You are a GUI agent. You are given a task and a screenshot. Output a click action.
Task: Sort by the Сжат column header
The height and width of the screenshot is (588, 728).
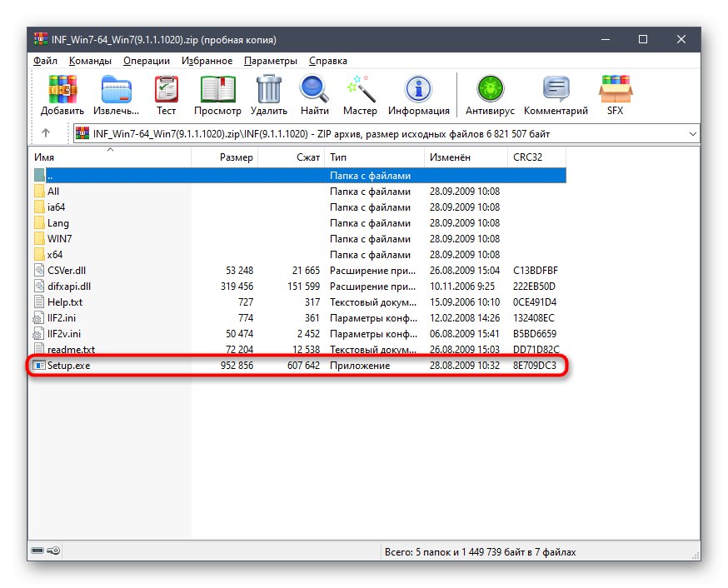pyautogui.click(x=291, y=157)
